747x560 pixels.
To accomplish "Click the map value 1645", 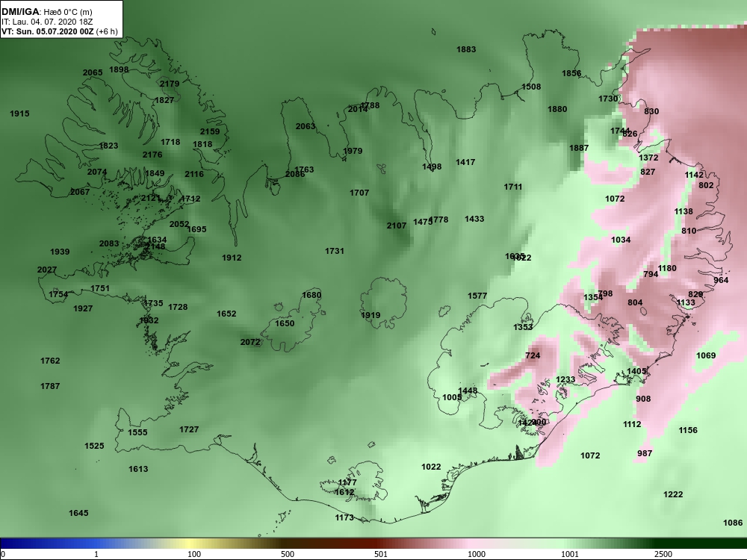I will pos(78,514).
